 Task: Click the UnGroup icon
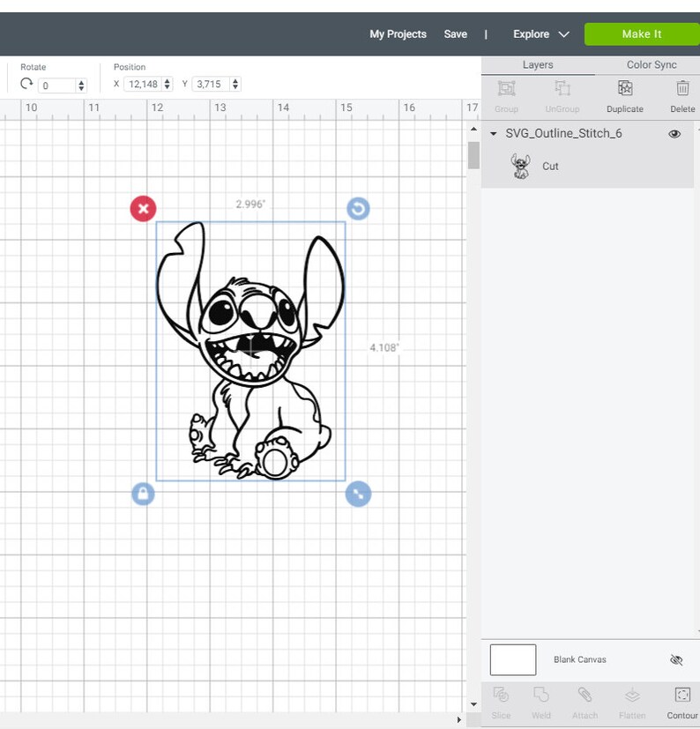tap(562, 88)
